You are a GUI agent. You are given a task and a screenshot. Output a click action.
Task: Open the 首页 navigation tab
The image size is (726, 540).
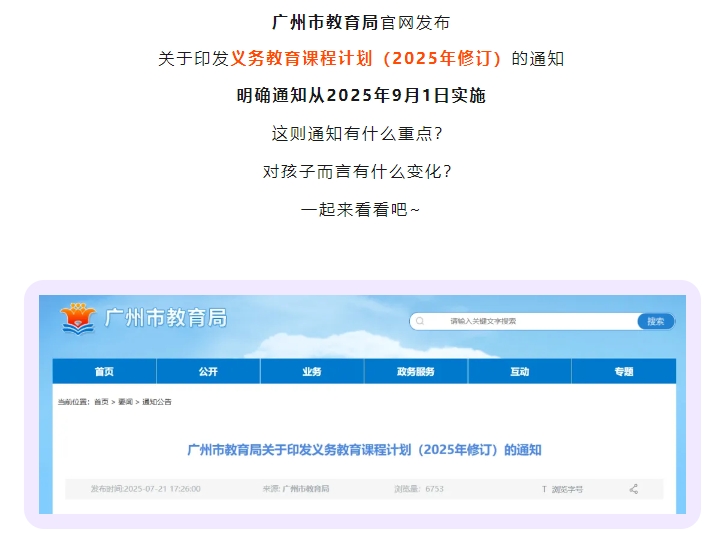pyautogui.click(x=104, y=372)
